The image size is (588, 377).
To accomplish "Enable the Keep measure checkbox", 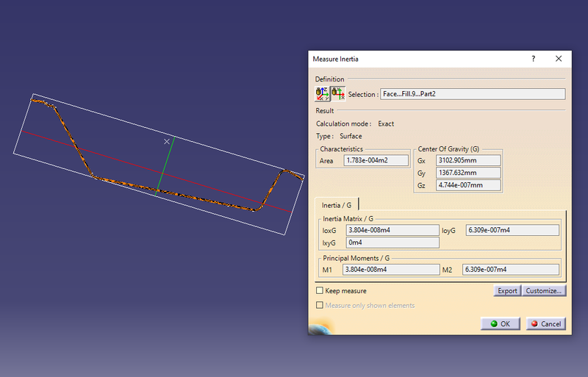I will click(x=320, y=291).
